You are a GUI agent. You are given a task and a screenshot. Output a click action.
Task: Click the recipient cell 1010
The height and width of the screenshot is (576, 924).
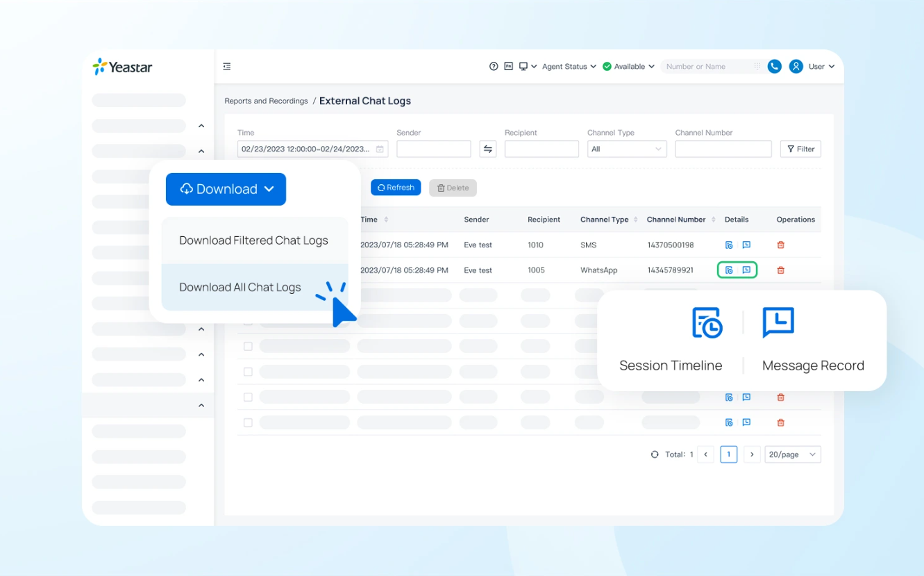point(535,245)
